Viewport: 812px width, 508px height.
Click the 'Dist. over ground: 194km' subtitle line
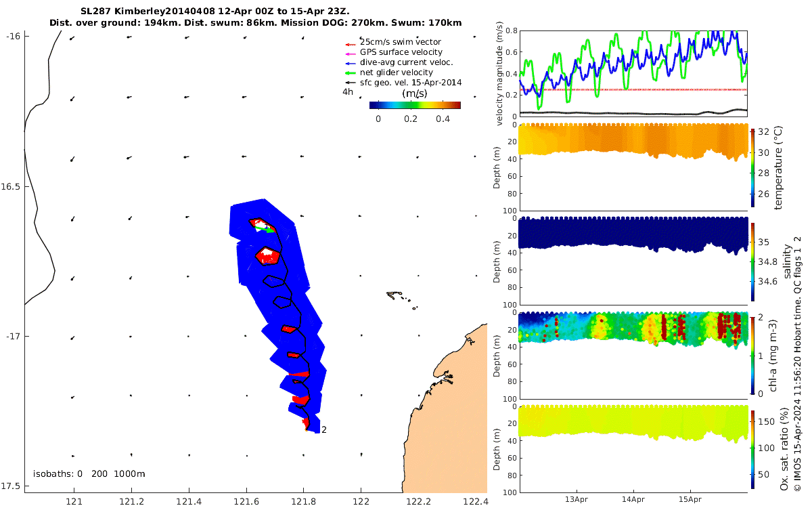point(256,23)
